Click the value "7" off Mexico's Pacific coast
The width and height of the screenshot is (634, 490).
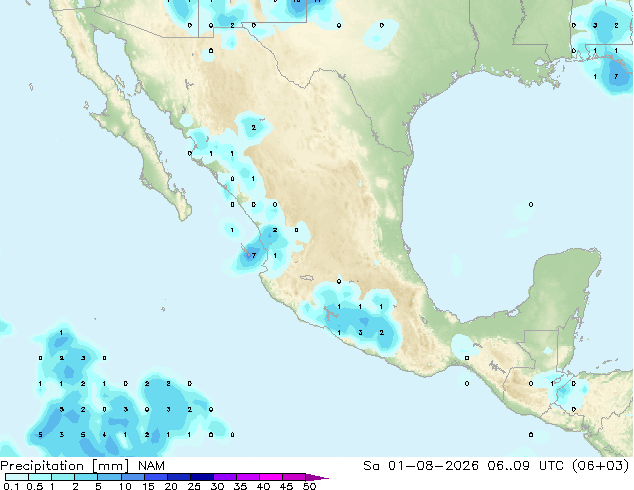coord(254,256)
